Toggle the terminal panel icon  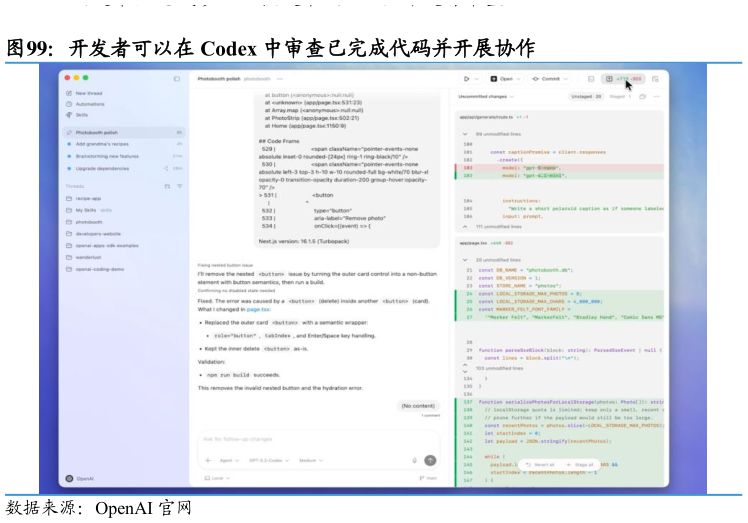pyautogui.click(x=591, y=79)
